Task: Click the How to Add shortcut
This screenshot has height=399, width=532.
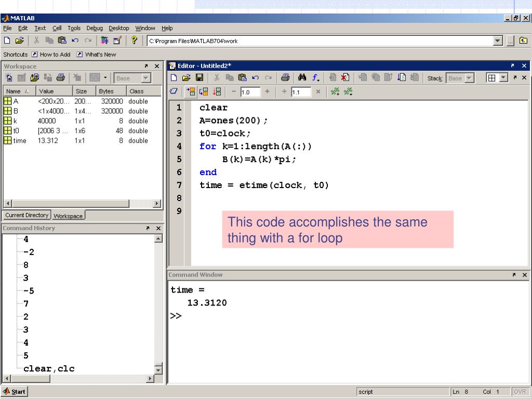Action: tap(51, 54)
